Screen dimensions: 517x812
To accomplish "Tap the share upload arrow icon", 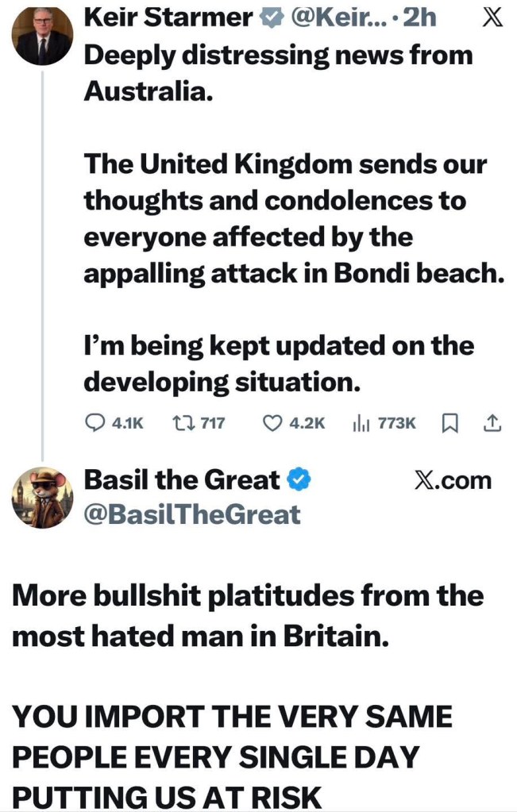I will click(492, 423).
